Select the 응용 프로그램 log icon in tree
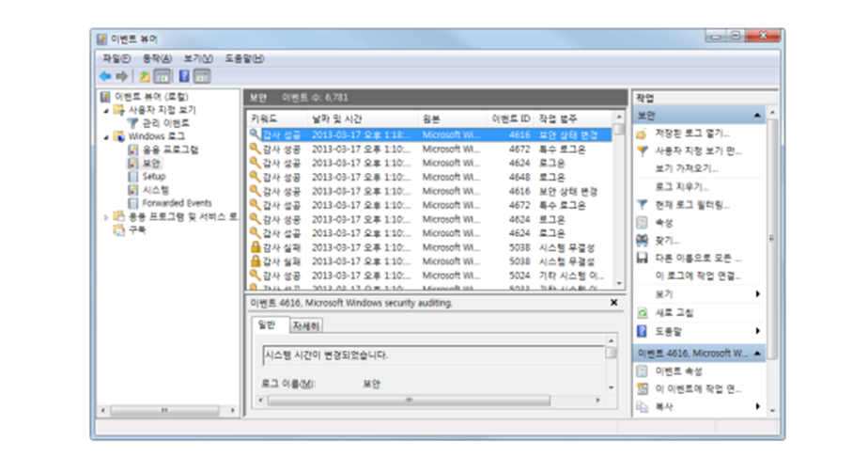This screenshot has width=868, height=473. pos(132,150)
